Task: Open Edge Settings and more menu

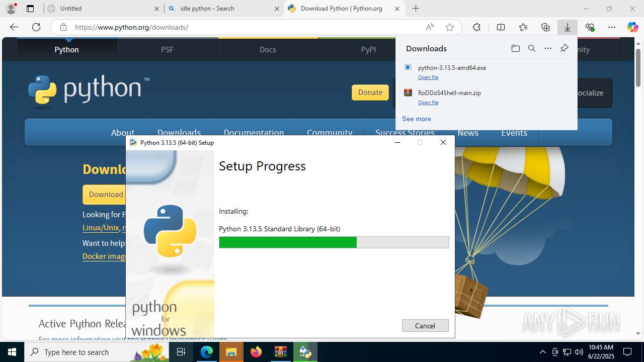Action: 612,27
